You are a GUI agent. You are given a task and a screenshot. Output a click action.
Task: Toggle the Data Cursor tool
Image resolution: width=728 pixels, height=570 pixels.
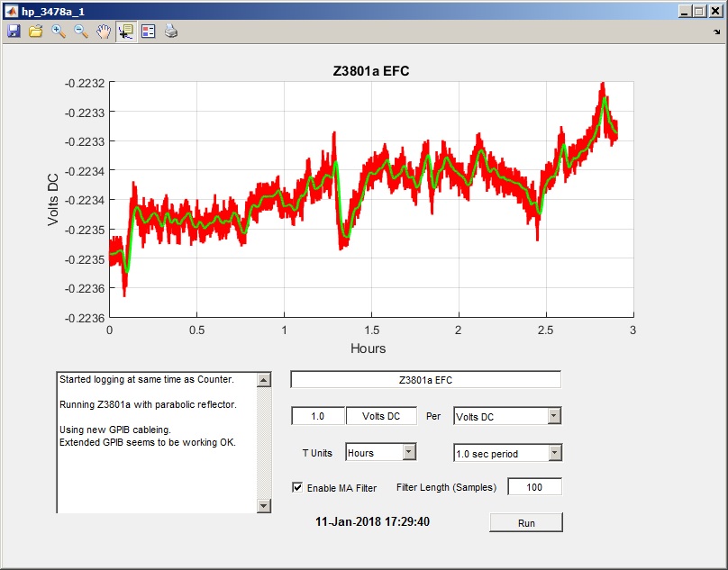(126, 32)
